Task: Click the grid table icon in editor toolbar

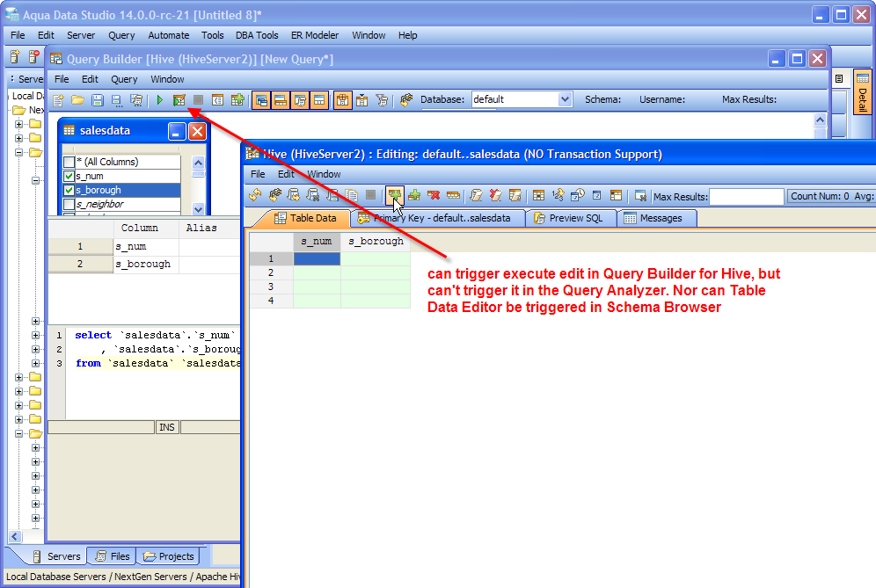Action: 538,195
